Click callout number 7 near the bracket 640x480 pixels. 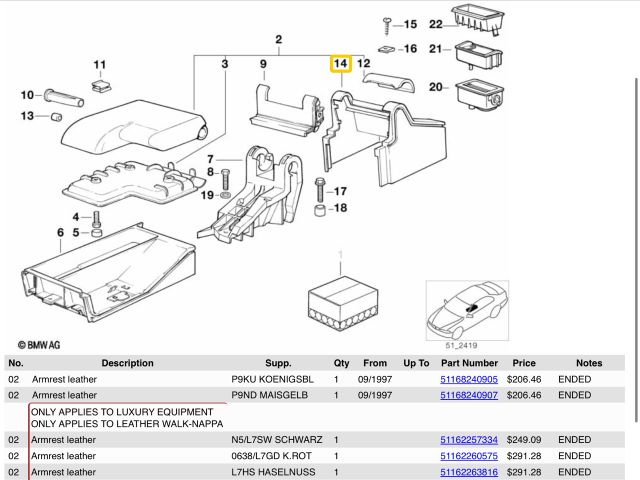pyautogui.click(x=210, y=159)
